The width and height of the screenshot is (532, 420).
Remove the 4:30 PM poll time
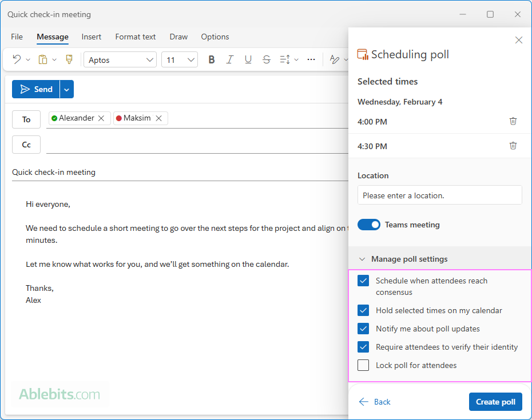513,146
